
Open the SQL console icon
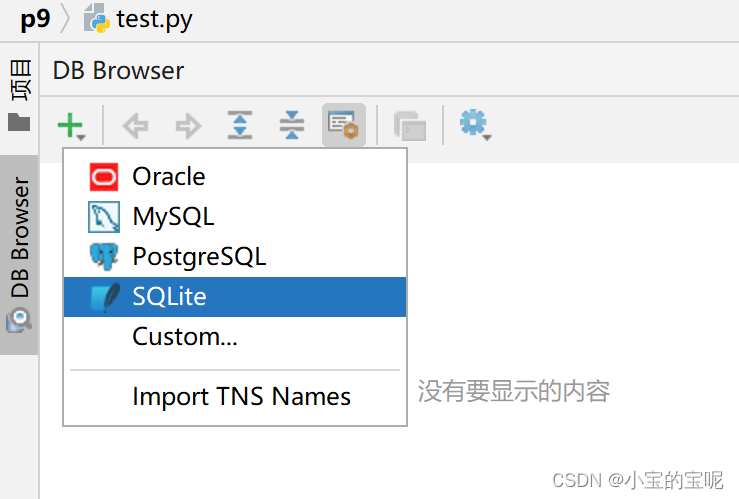410,126
